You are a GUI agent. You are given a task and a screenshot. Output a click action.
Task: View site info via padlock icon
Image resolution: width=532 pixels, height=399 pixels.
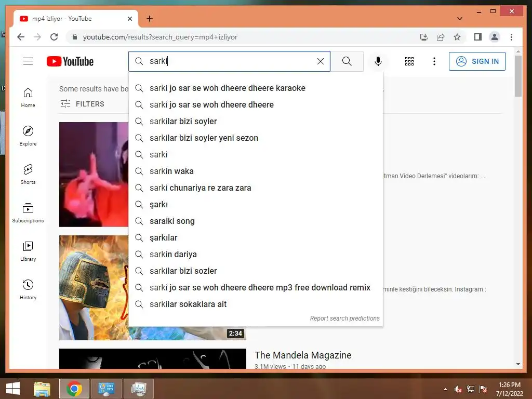click(75, 37)
